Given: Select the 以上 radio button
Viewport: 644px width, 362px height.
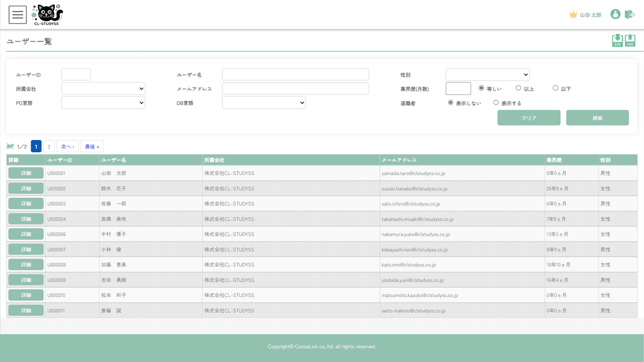Looking at the screenshot, I should pos(518,88).
